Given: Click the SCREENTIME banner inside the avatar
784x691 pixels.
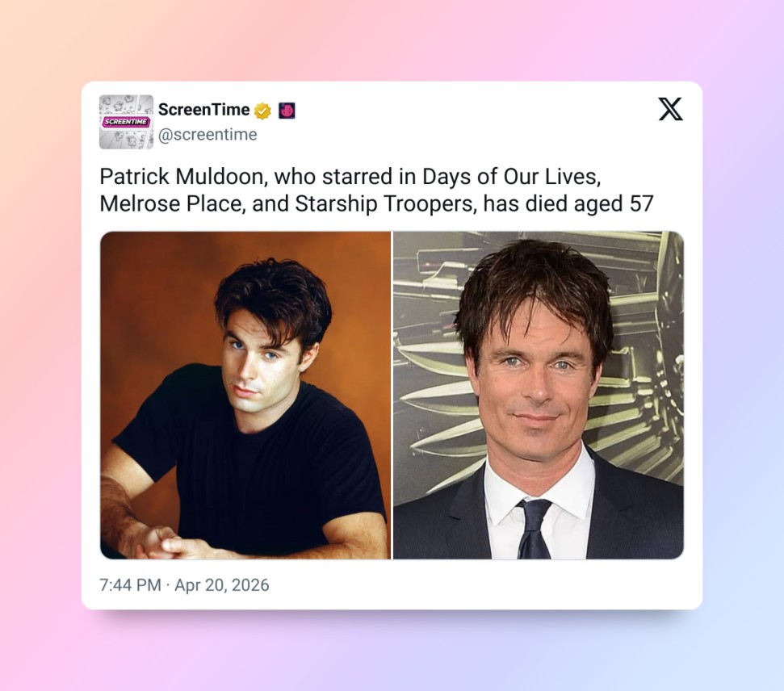Looking at the screenshot, I should tap(126, 122).
